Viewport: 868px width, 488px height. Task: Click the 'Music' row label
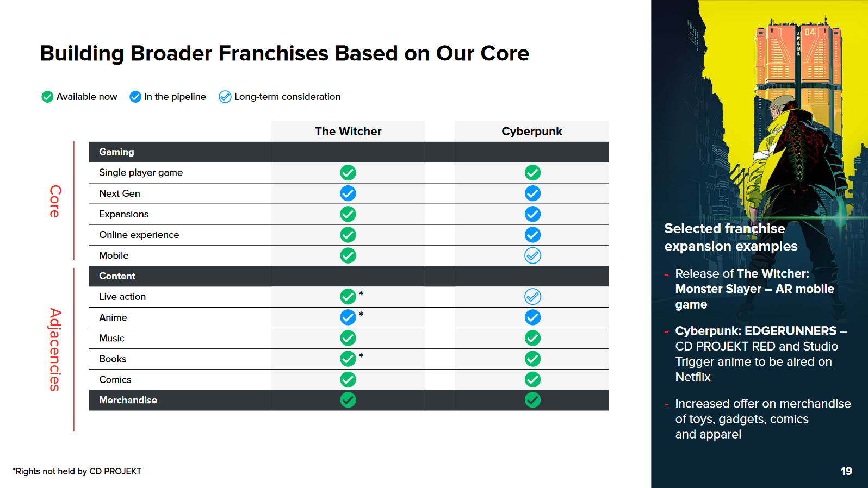[111, 338]
